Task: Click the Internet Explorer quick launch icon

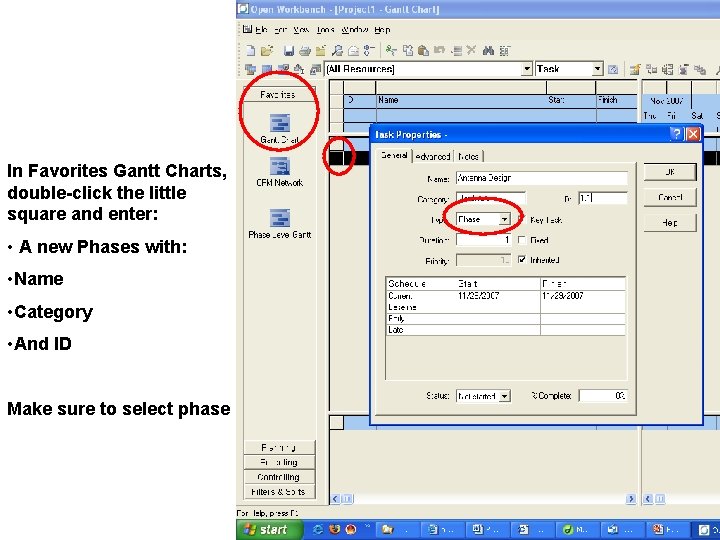Action: [318, 529]
